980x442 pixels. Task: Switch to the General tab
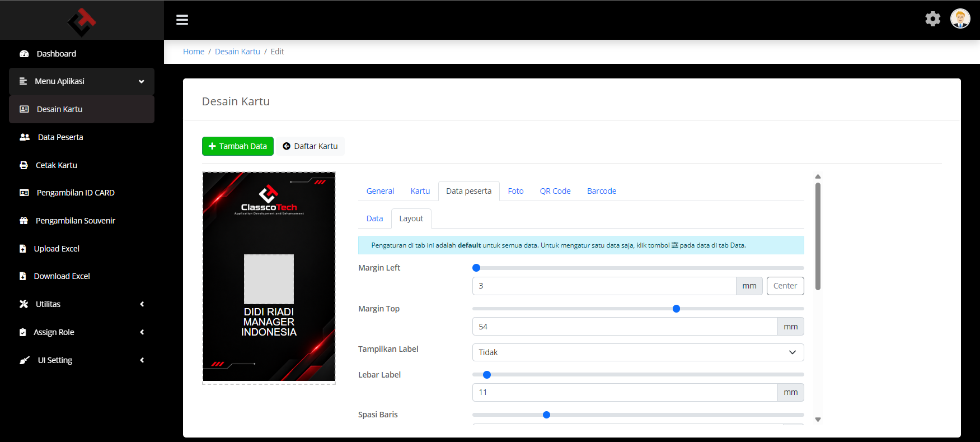380,191
